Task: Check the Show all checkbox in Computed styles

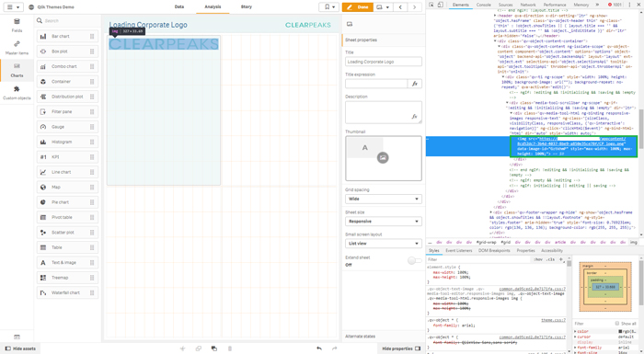Action: pos(617,324)
